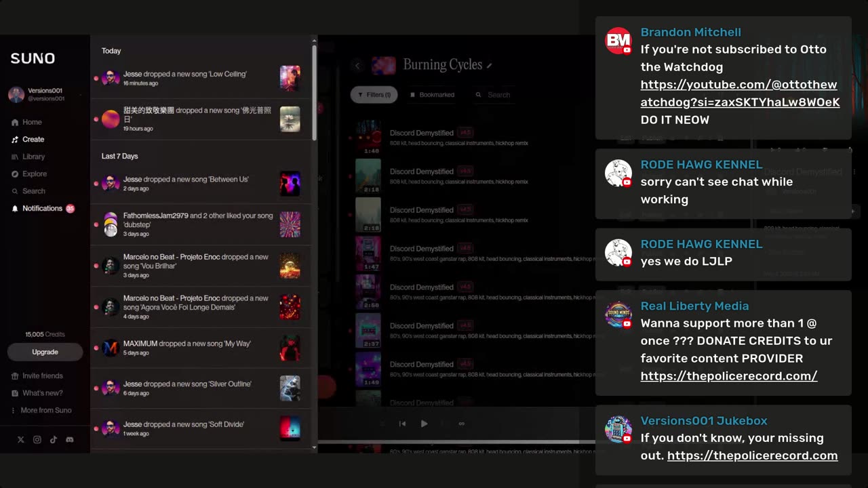Open Suno's Discord link
Viewport: 868px width, 488px height.
click(70, 439)
